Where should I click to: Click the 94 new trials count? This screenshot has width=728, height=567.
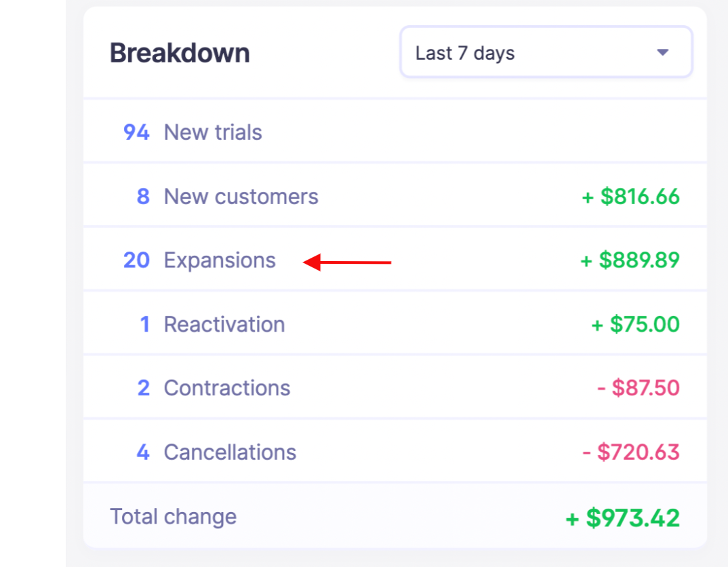(136, 132)
